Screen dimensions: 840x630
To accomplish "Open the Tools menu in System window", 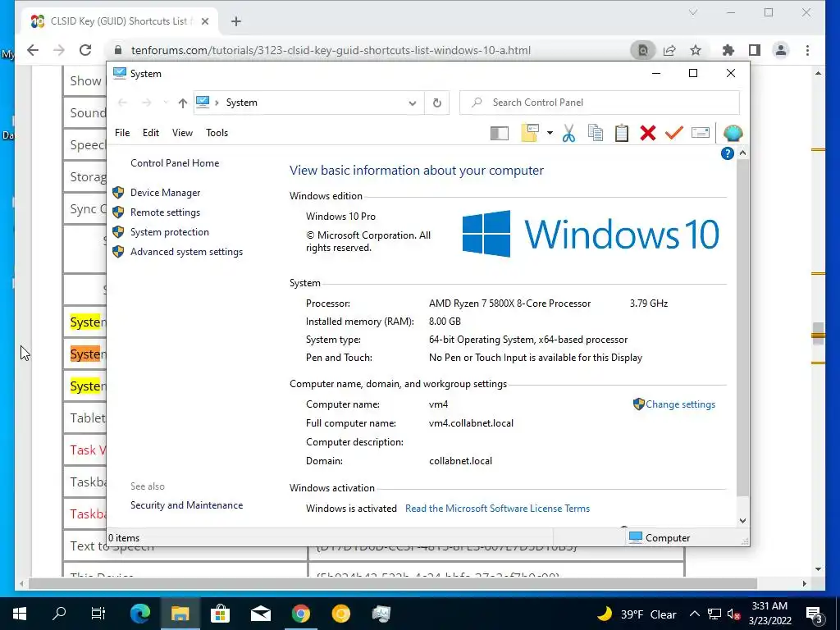I will (217, 133).
